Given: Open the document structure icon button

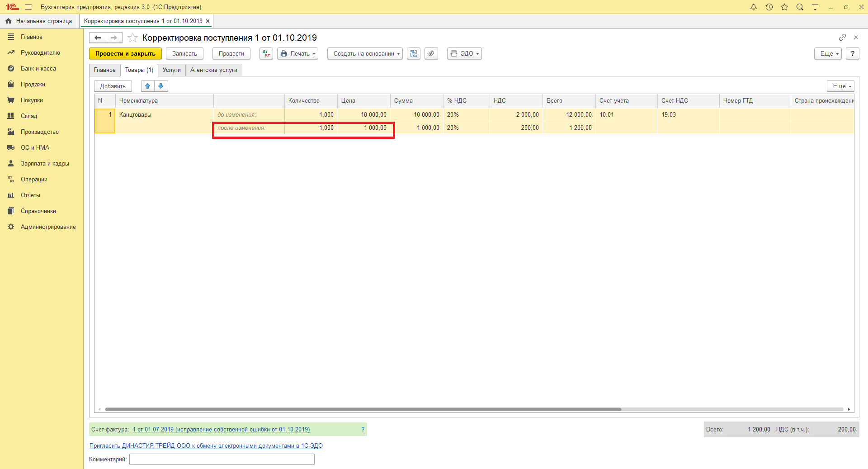Looking at the screenshot, I should (x=414, y=53).
